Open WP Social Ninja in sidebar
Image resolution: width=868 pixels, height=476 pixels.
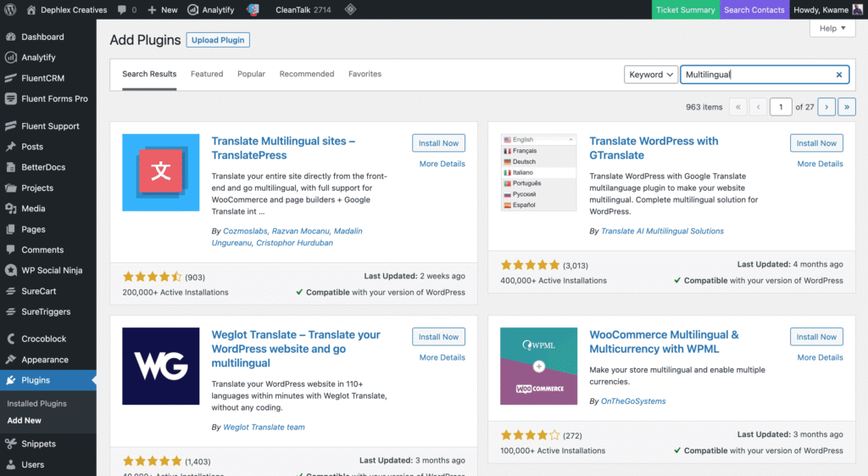tap(53, 271)
